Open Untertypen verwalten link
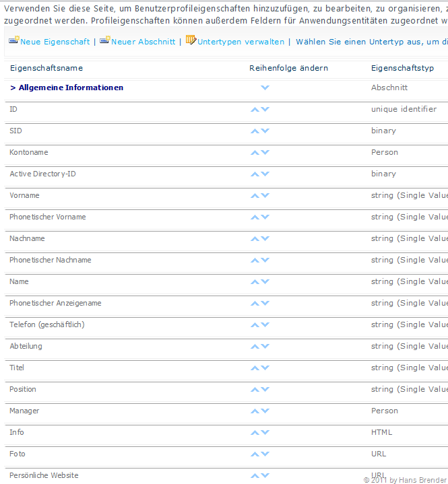Screen dimensions: 448x484 coord(241,42)
